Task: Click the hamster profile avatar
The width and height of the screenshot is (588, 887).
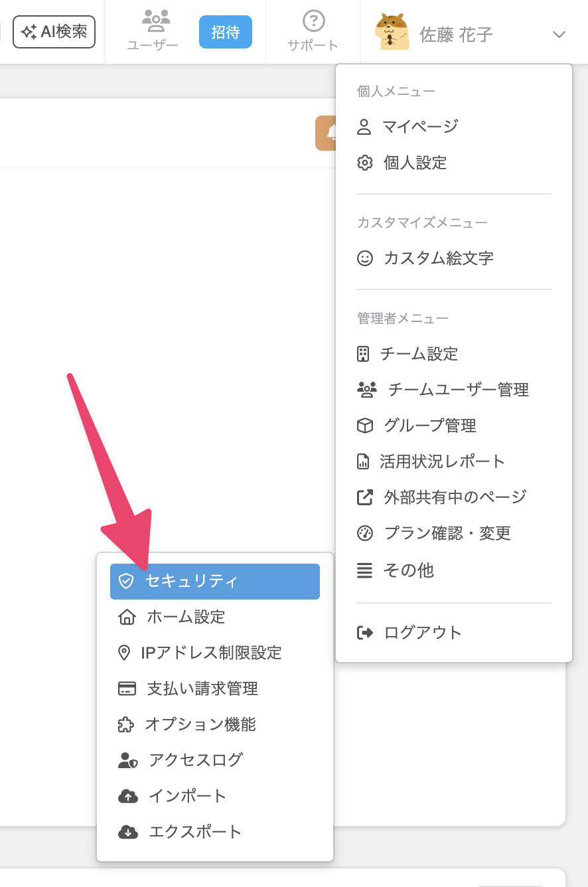Action: click(392, 32)
